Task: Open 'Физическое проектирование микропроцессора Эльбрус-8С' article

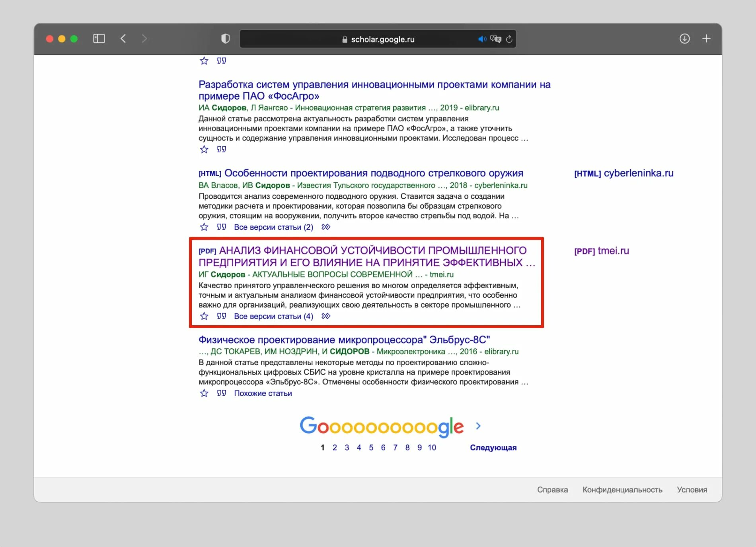Action: (x=344, y=340)
